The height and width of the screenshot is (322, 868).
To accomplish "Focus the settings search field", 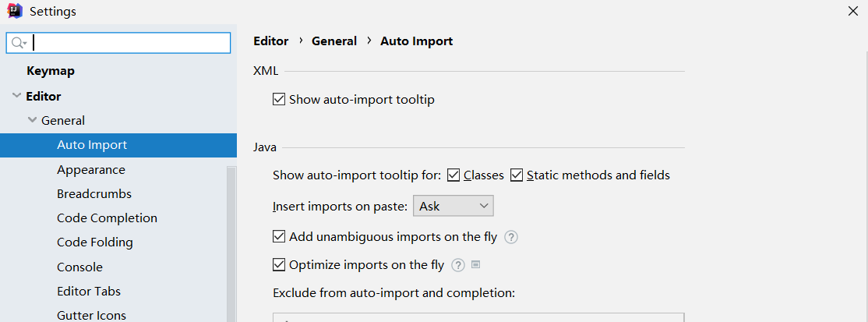I will [x=129, y=43].
